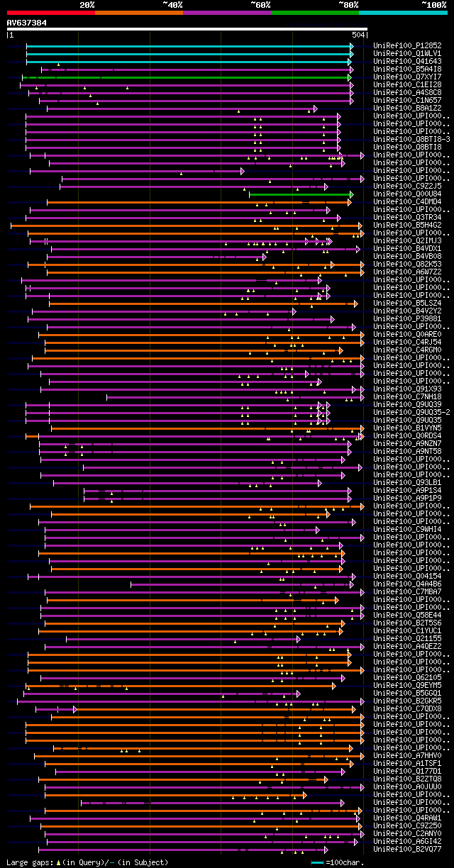Click the purple ~60% identity legend segment
Screen dimensions: 454x868
click(226, 13)
